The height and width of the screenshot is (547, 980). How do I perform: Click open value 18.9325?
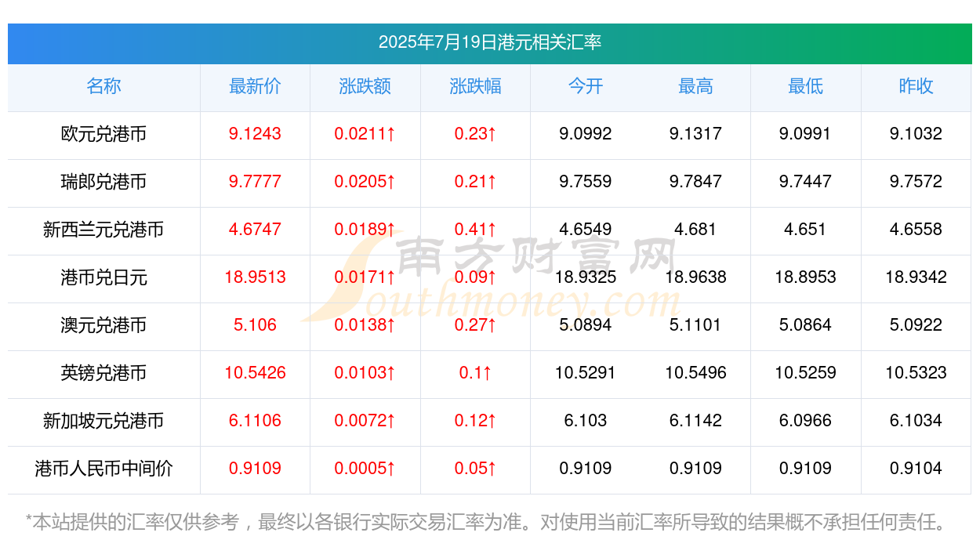click(x=586, y=277)
